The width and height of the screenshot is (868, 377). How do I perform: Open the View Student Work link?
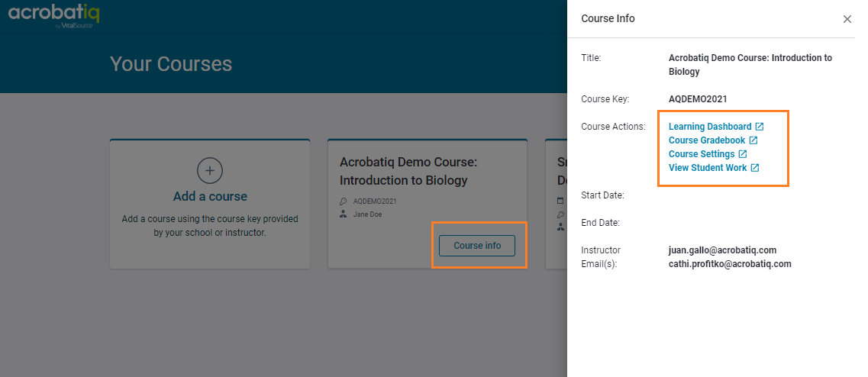click(x=708, y=168)
